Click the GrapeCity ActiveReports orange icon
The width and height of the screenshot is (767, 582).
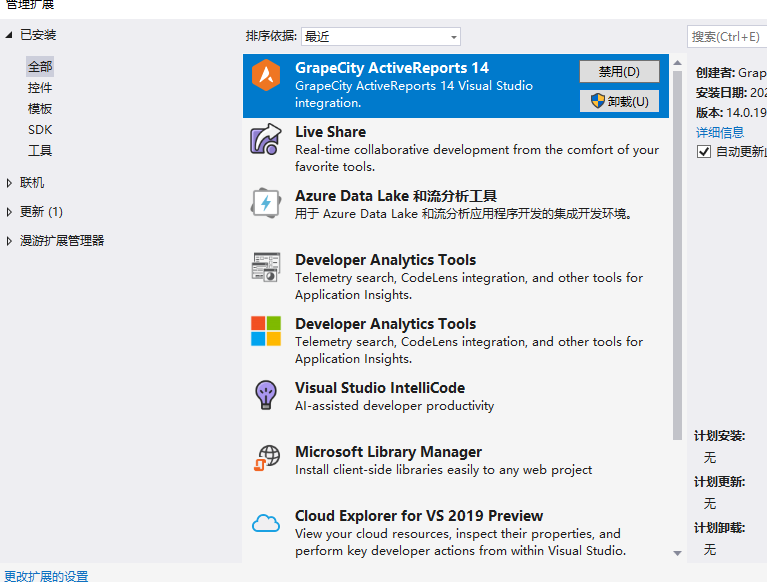266,75
